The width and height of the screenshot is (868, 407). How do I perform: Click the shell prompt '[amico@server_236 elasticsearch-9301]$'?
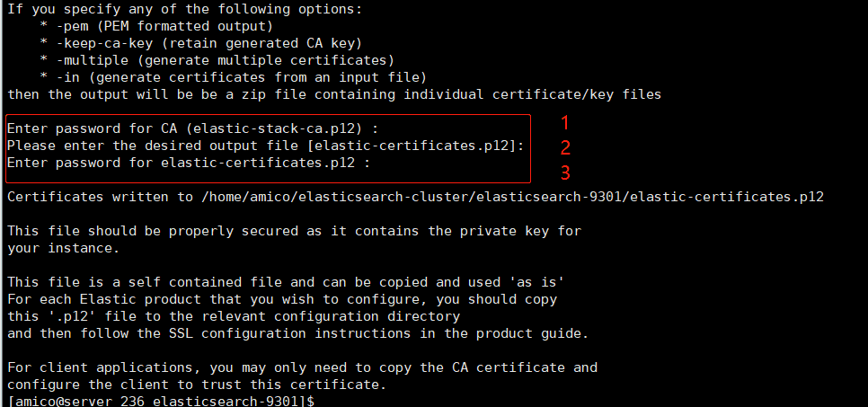(160, 401)
